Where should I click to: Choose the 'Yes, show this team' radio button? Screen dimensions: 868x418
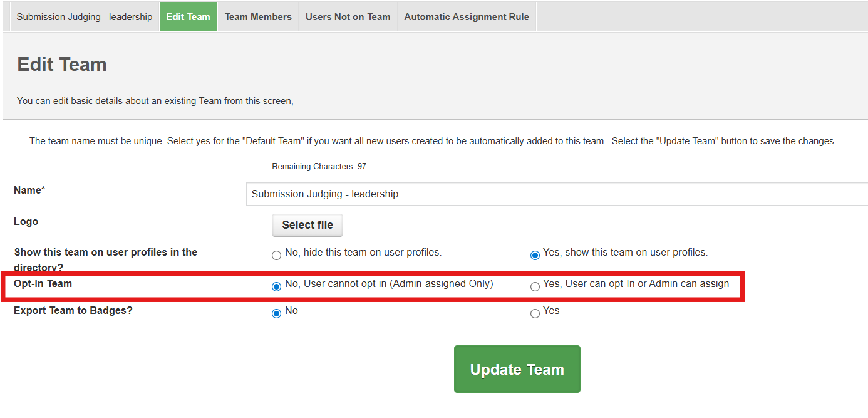[535, 256]
